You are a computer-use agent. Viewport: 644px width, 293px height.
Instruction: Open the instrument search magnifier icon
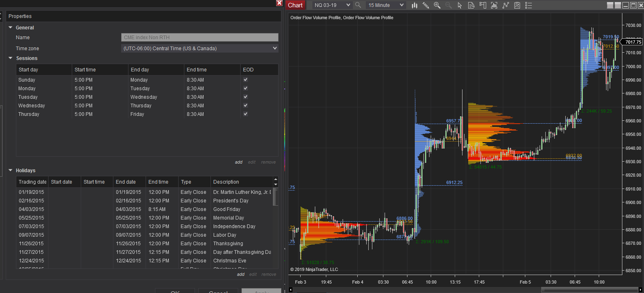tap(358, 5)
